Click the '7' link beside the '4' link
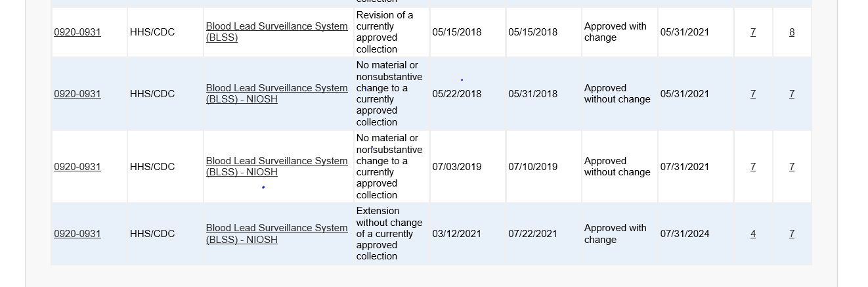The height and width of the screenshot is (287, 868). point(792,234)
